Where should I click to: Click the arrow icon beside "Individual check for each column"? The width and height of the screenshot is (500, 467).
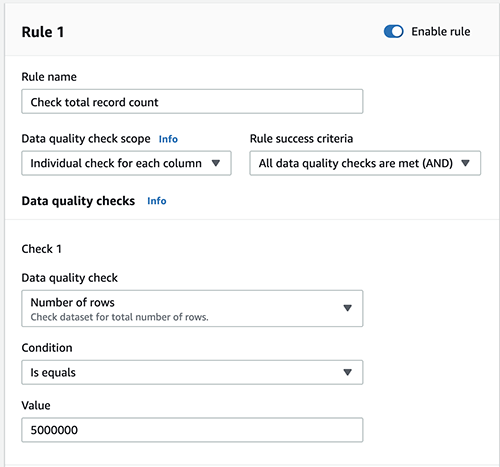216,163
